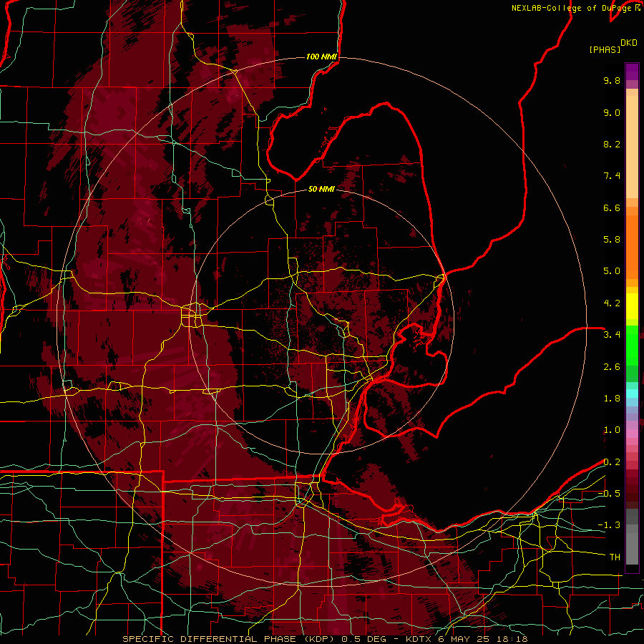Click the [PHAS] legend unit label
644x644 pixels.
click(x=605, y=49)
